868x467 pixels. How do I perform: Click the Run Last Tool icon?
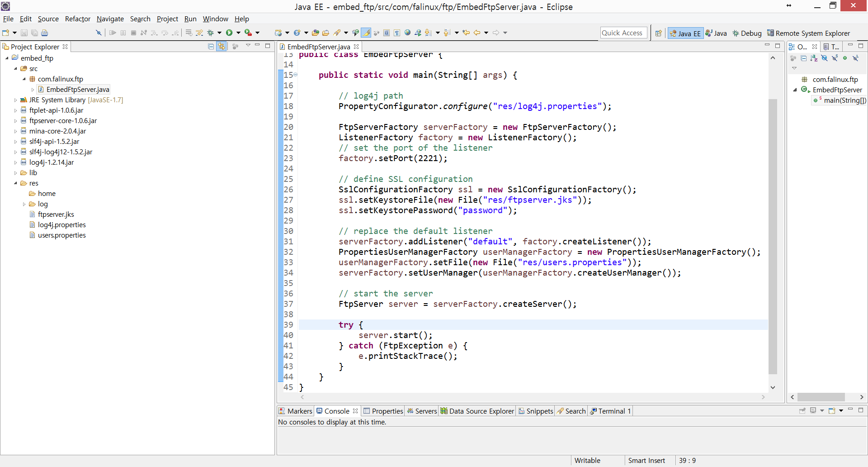pyautogui.click(x=248, y=33)
